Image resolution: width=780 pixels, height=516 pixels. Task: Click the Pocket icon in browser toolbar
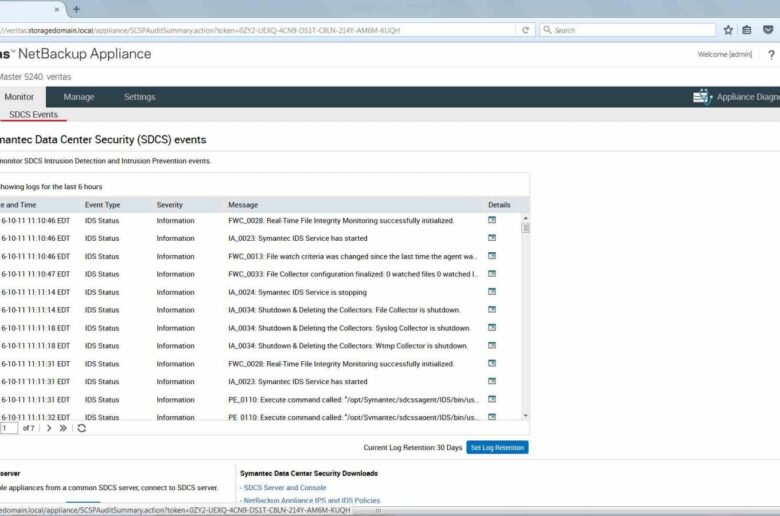pos(768,30)
